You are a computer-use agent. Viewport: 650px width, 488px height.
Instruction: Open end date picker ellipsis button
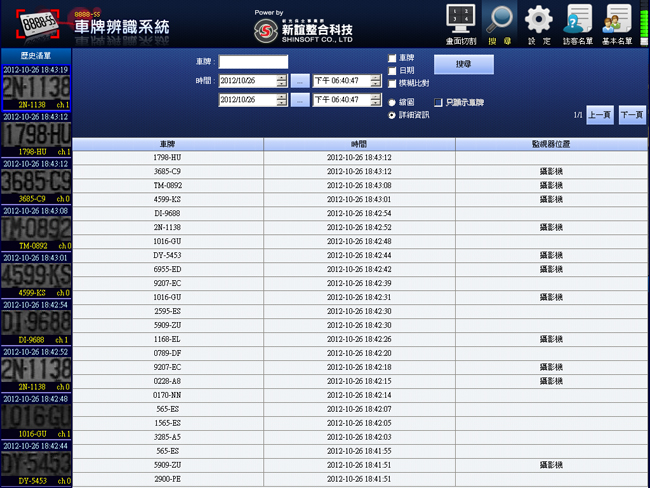point(300,100)
